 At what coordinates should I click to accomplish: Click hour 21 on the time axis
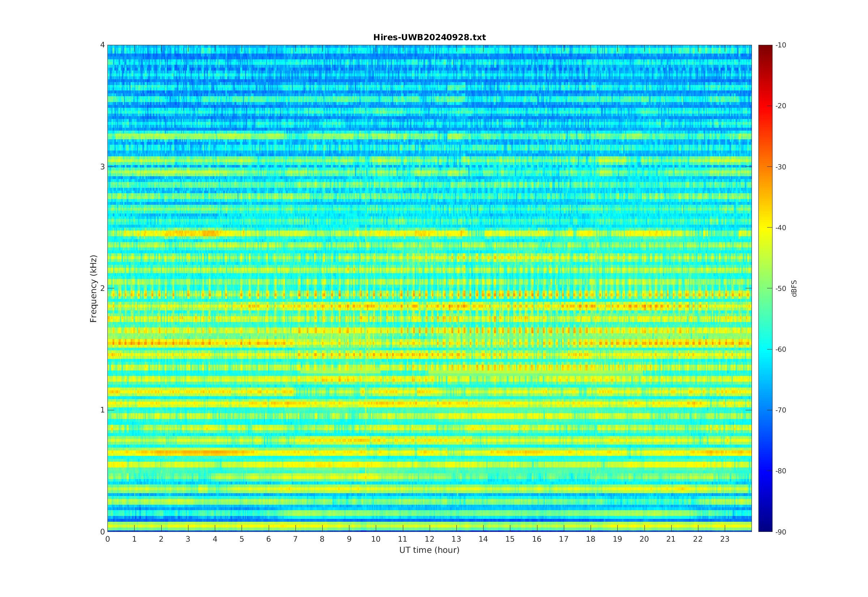671,539
